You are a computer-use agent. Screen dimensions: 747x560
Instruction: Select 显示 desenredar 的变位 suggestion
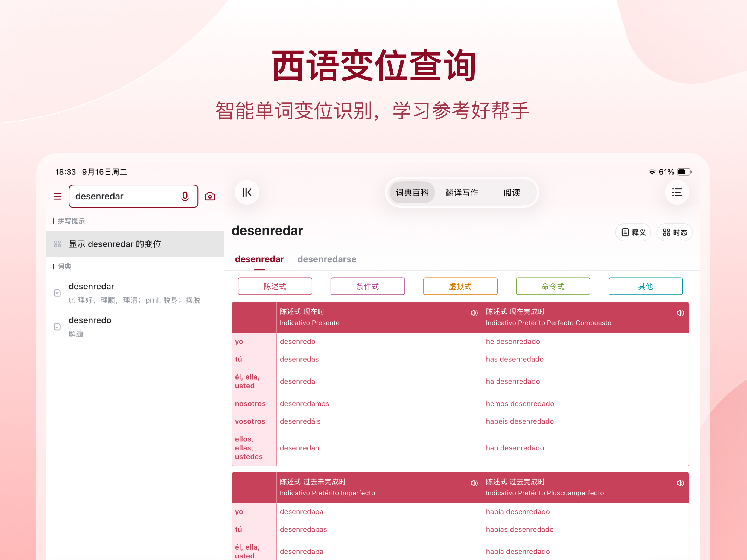[135, 244]
